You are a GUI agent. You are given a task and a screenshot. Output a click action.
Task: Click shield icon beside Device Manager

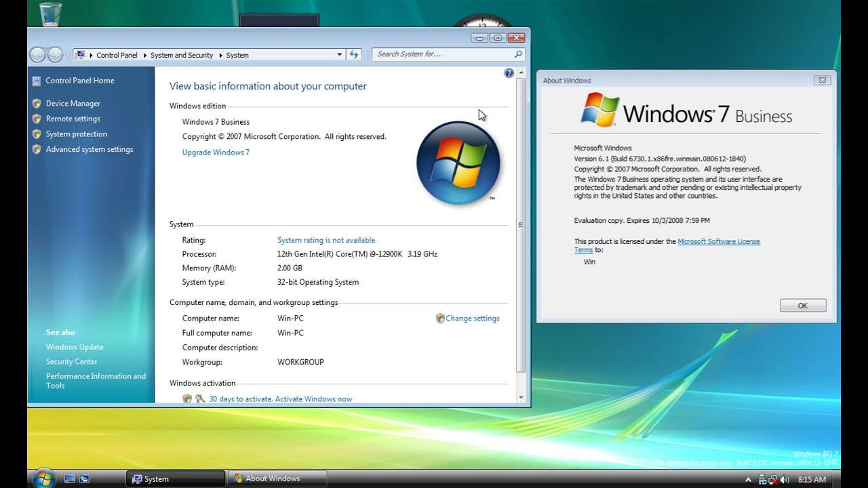tap(37, 104)
